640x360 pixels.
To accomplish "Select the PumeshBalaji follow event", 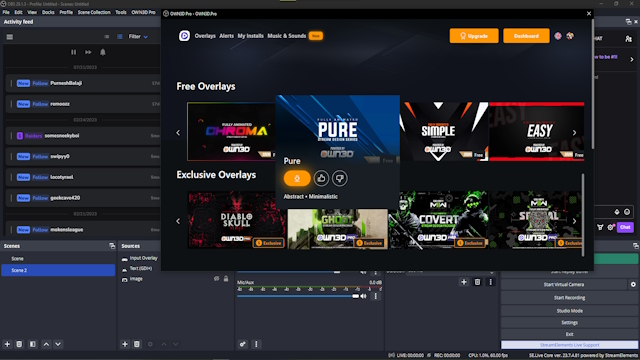I will [x=83, y=83].
